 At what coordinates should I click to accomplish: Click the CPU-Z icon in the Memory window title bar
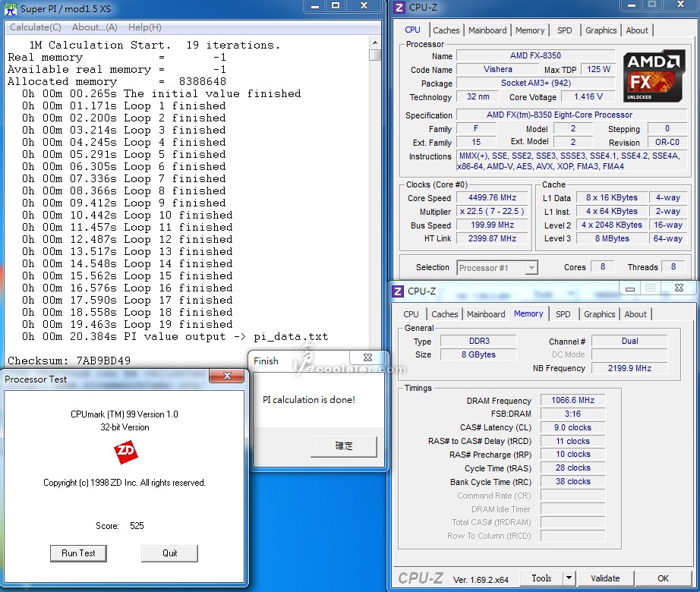coord(398,291)
